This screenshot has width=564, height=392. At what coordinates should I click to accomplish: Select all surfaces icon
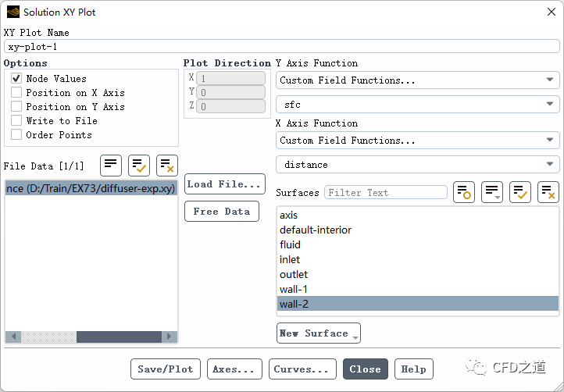tap(520, 192)
